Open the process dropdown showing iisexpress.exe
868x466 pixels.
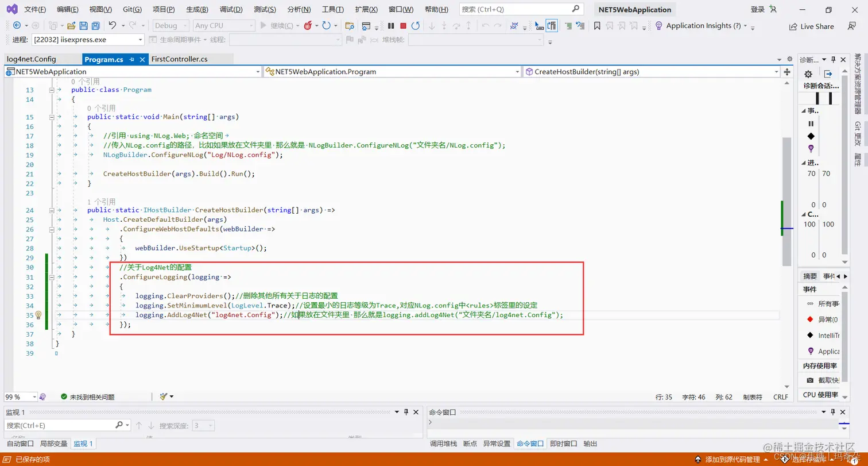click(88, 40)
